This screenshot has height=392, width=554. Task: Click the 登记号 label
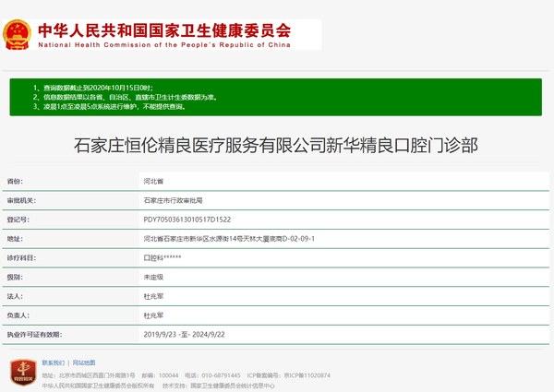pos(18,220)
